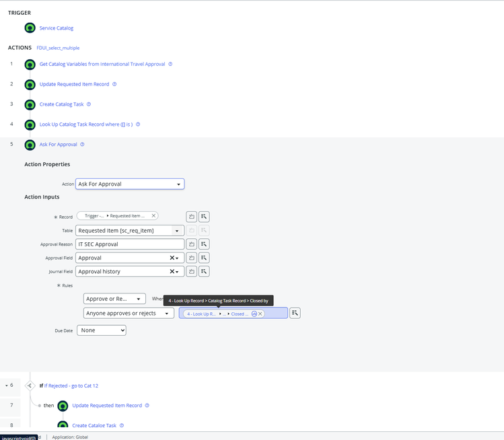The image size is (504, 440).
Task: Click the 'Action Properties' heading
Action: tap(47, 164)
